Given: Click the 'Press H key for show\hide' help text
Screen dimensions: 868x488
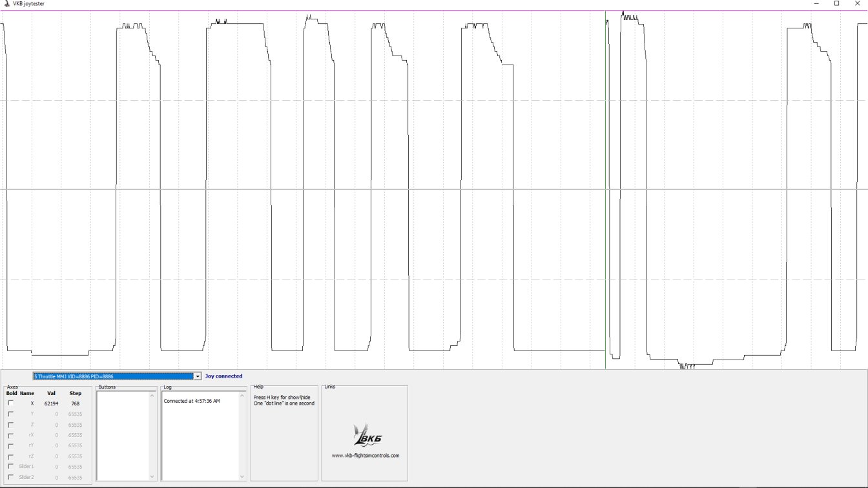Looking at the screenshot, I should pyautogui.click(x=282, y=398).
